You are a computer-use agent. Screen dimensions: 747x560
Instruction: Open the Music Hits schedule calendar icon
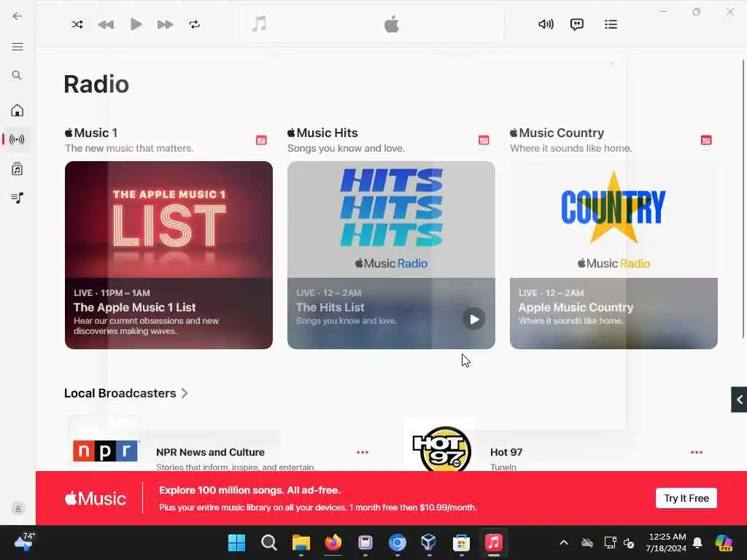(x=484, y=140)
